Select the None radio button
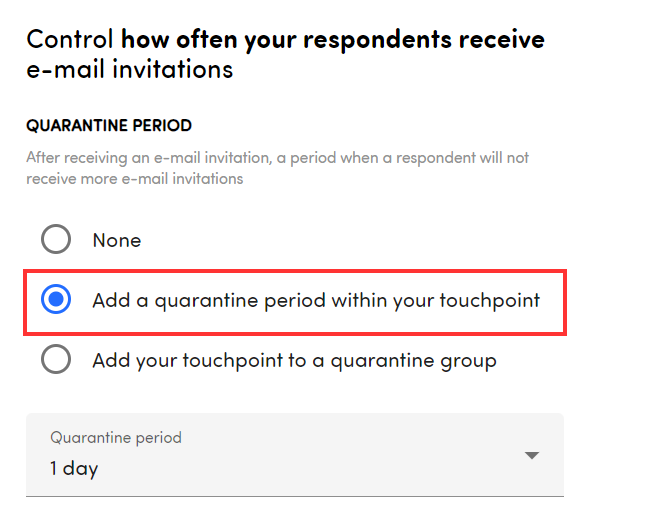The height and width of the screenshot is (526, 660). click(x=56, y=240)
